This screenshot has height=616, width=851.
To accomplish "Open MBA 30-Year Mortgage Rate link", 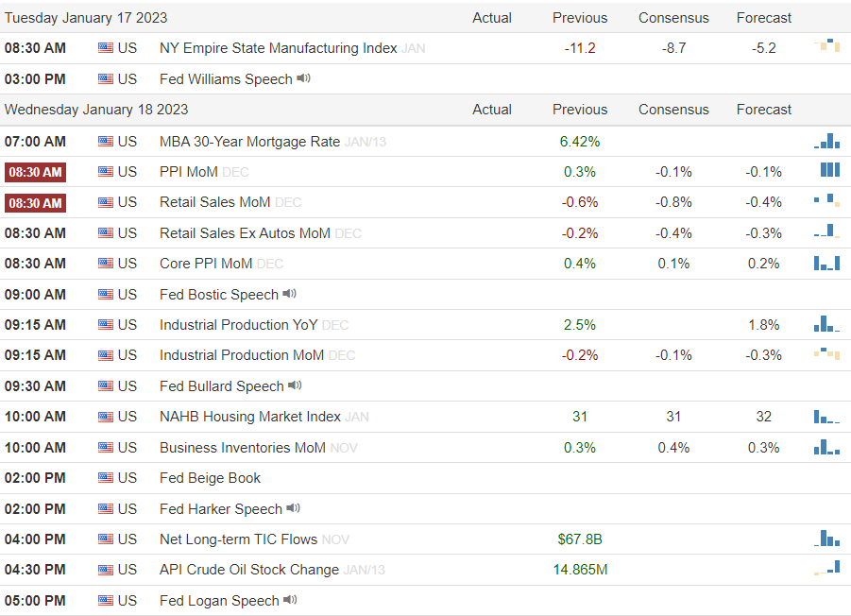I will 249,141.
